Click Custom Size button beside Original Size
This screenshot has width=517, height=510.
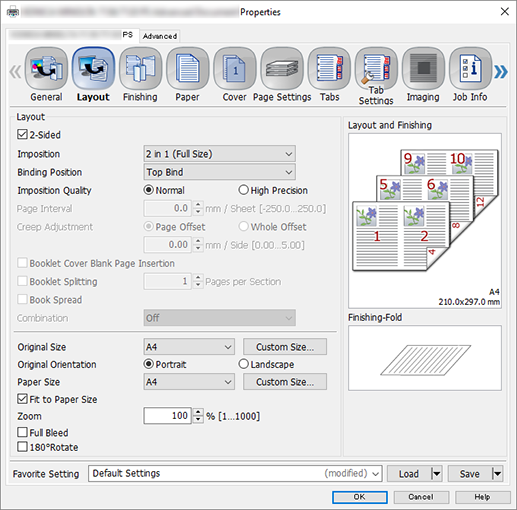285,347
